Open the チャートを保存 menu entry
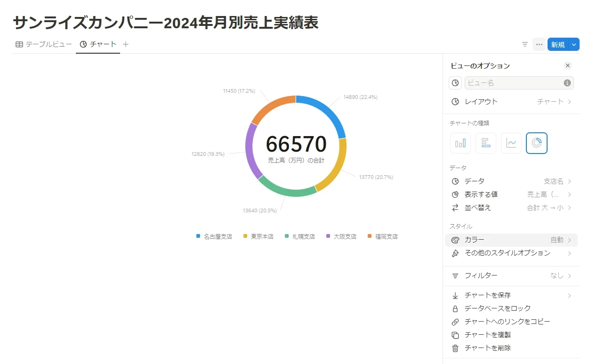Image resolution: width=605 pixels, height=364 pixels. coord(511,295)
